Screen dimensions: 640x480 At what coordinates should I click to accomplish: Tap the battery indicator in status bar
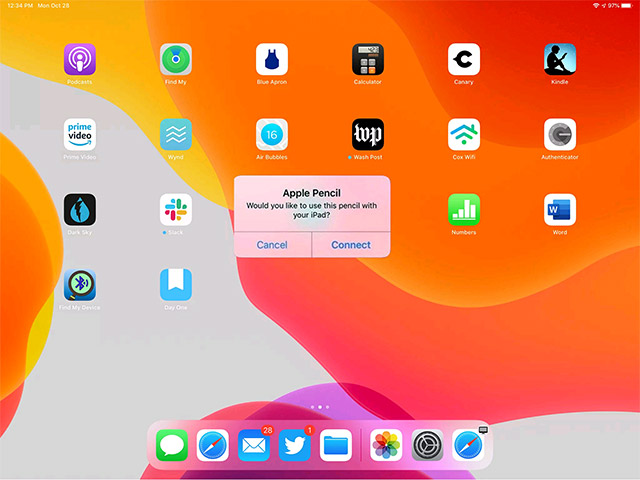(x=626, y=5)
